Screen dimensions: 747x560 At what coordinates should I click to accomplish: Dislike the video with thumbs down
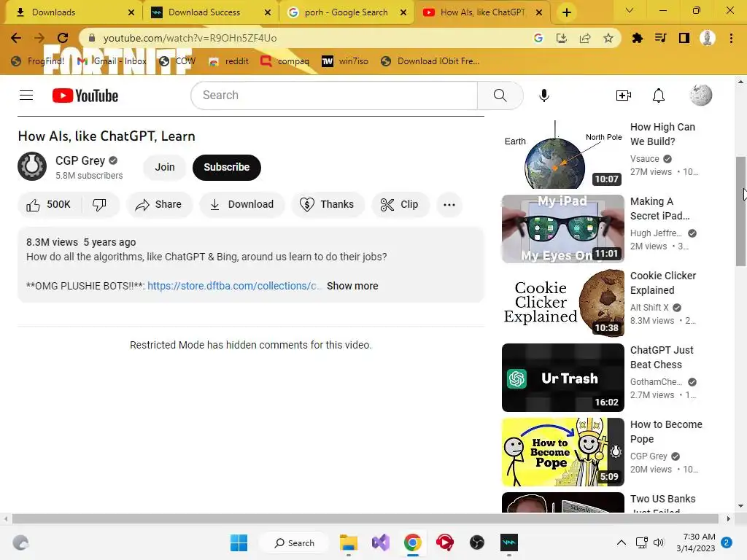(x=99, y=205)
